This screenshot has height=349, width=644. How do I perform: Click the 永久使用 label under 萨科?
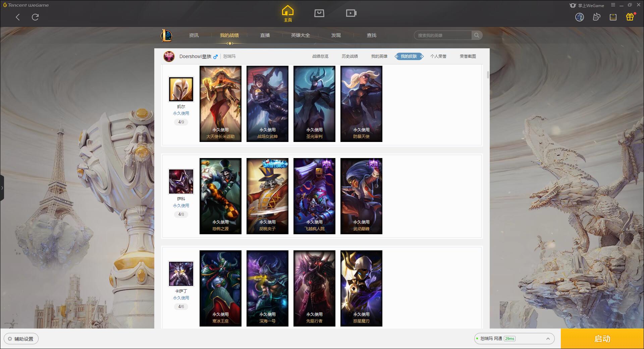tap(181, 206)
